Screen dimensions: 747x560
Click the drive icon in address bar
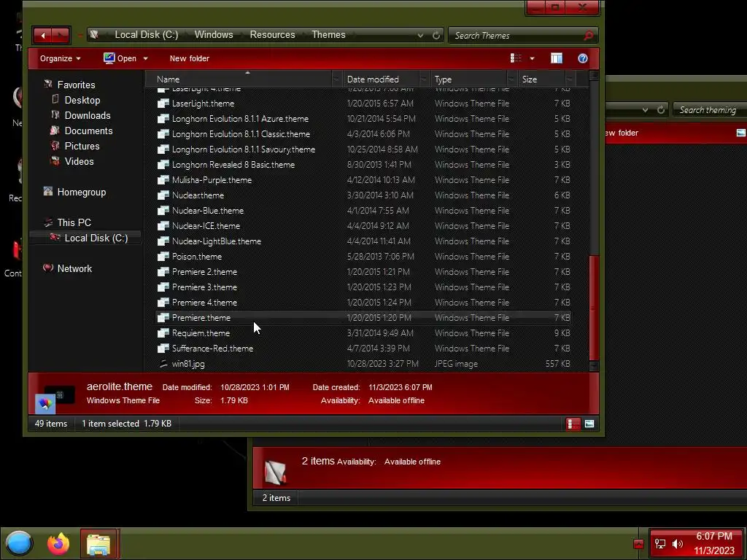pyautogui.click(x=94, y=34)
